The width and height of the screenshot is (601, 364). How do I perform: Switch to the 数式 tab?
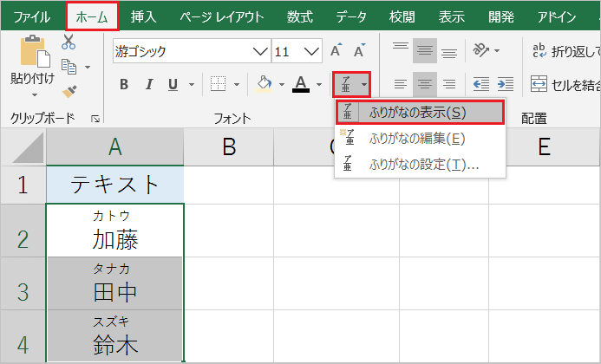(x=300, y=16)
